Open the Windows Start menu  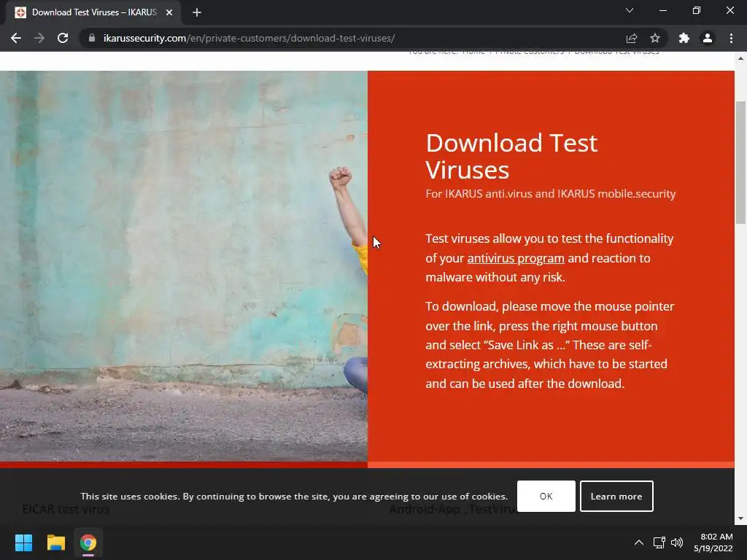pyautogui.click(x=23, y=542)
